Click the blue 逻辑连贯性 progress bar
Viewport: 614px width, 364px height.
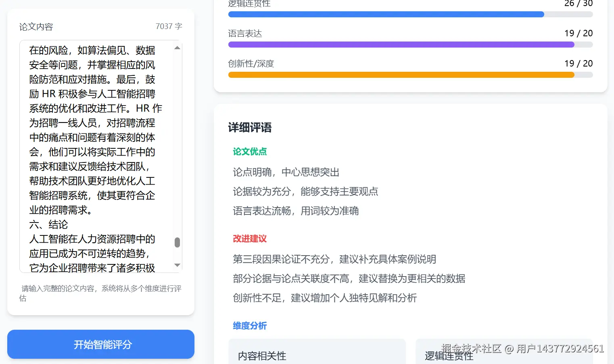386,15
